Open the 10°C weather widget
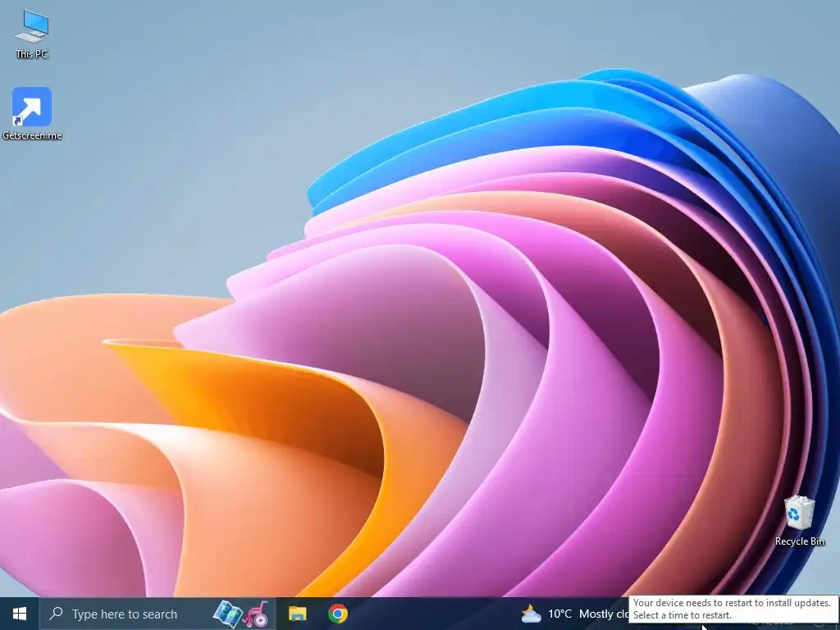Viewport: 840px width, 630px height. coord(575,614)
